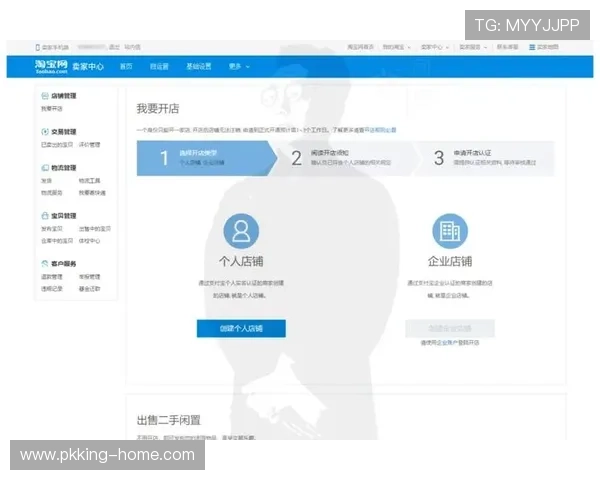Viewport: 600px width, 480px height.
Task: Click the Taobao logo in the blue header
Action: [x=51, y=66]
